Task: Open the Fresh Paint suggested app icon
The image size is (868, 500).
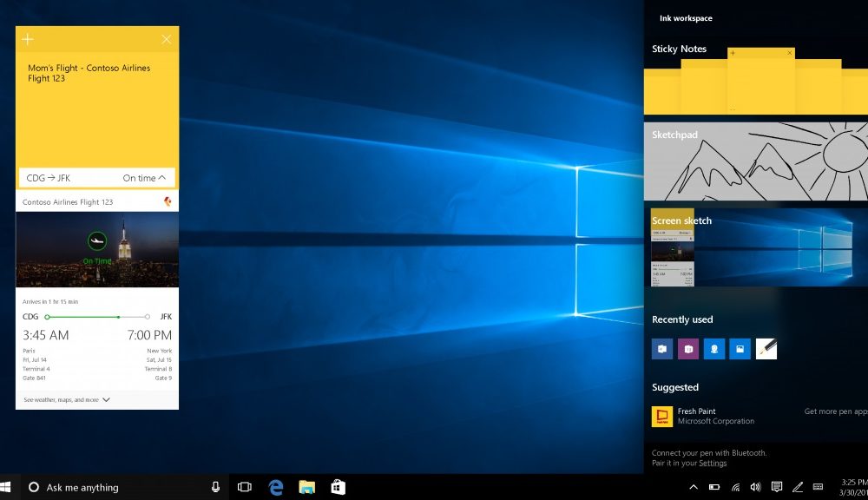Action: tap(661, 417)
